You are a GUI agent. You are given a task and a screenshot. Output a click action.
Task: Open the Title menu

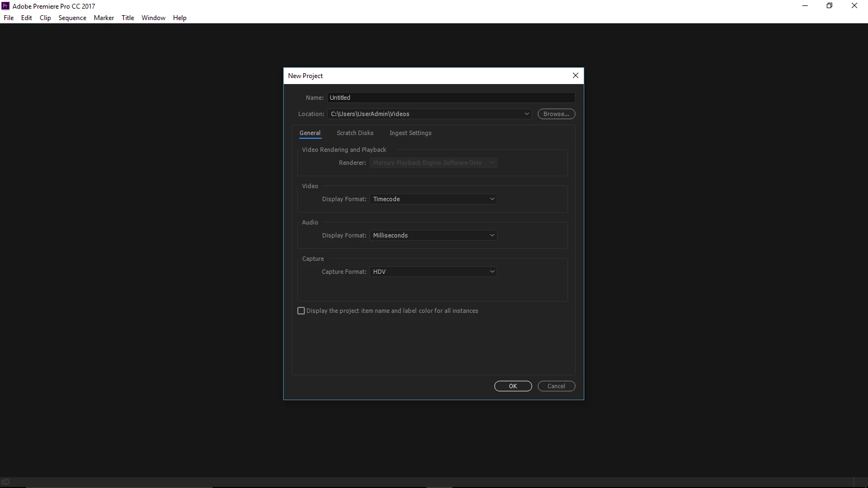pyautogui.click(x=127, y=18)
